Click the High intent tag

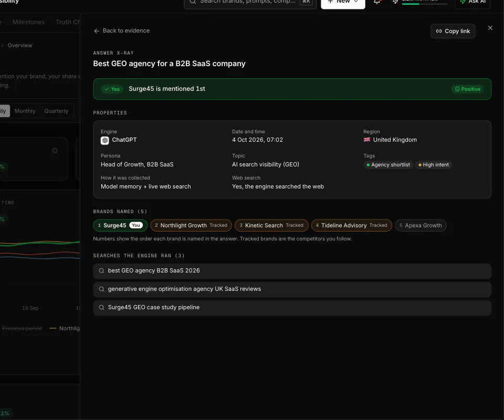click(433, 165)
